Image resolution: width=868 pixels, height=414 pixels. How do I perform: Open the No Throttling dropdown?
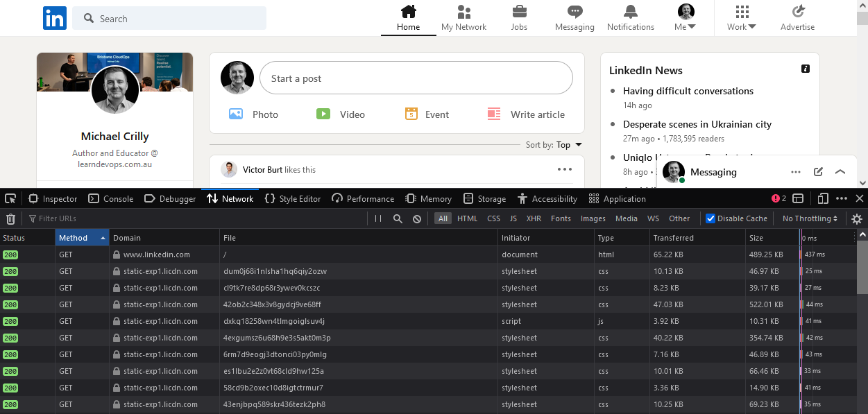point(809,218)
